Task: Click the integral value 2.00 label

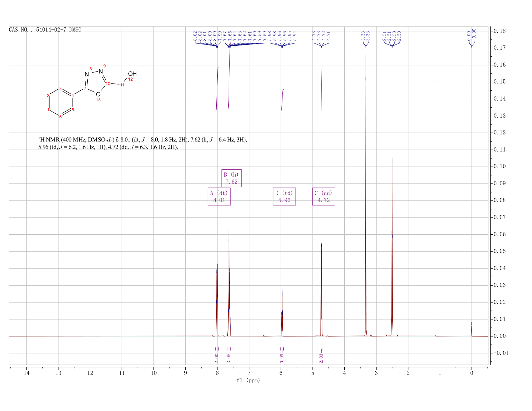Action: (x=217, y=358)
